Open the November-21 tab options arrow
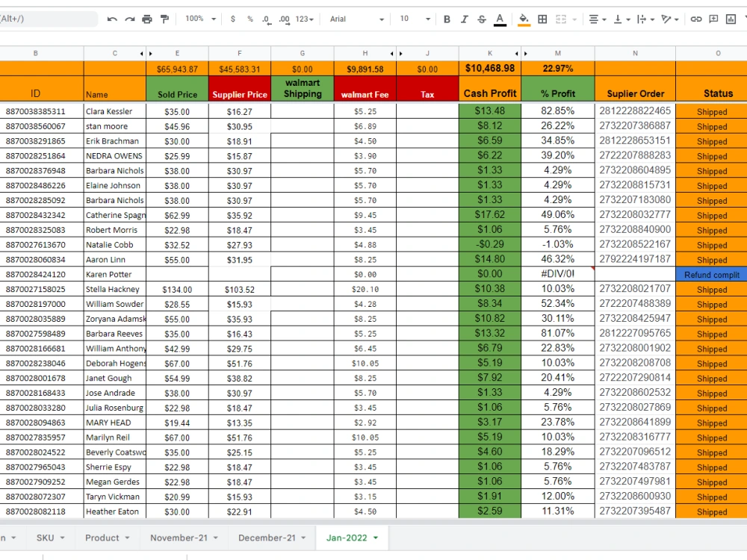The image size is (747, 560). click(216, 538)
